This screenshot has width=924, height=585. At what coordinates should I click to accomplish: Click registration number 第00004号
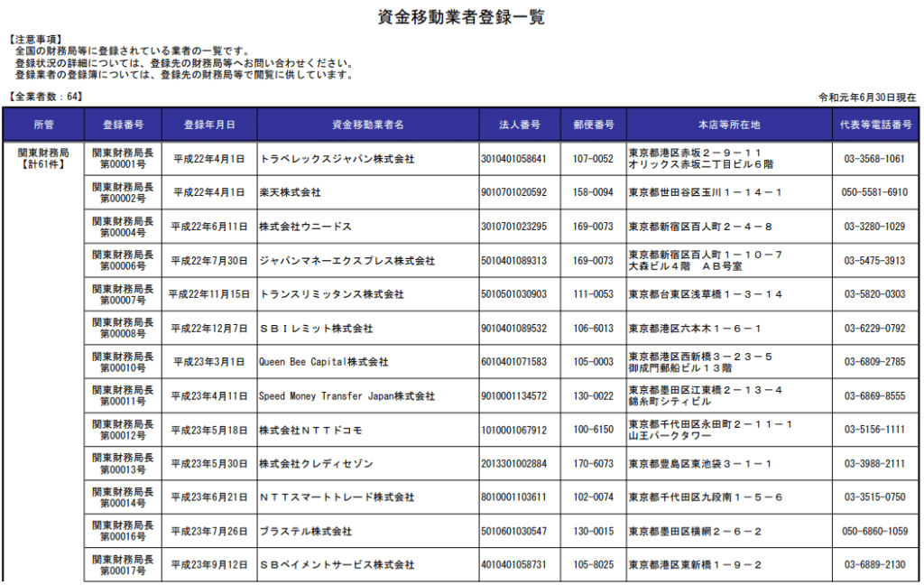pos(123,232)
